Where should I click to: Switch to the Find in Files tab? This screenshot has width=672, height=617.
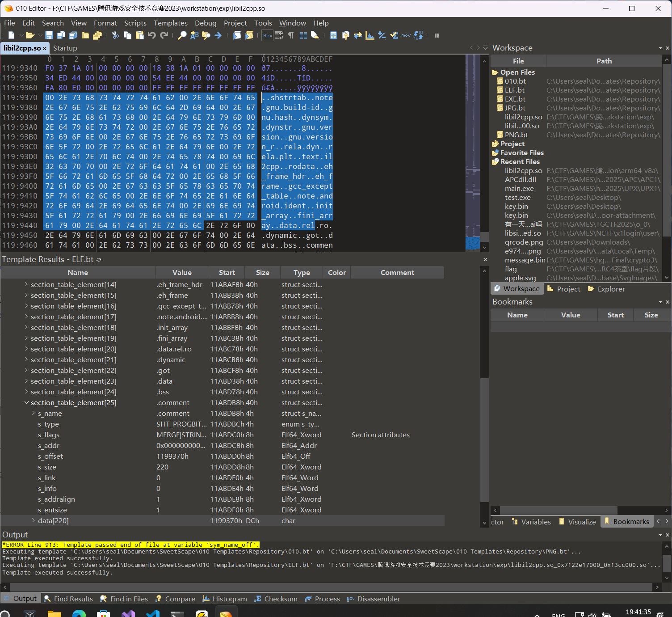(124, 599)
